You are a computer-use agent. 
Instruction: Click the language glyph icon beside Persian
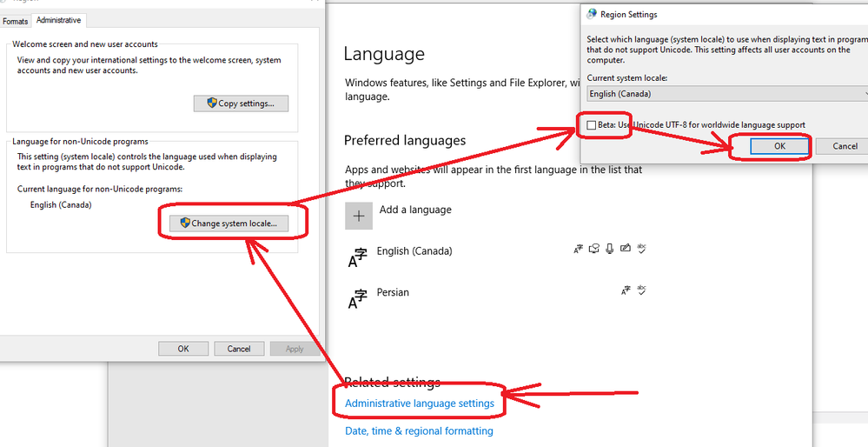tap(358, 298)
